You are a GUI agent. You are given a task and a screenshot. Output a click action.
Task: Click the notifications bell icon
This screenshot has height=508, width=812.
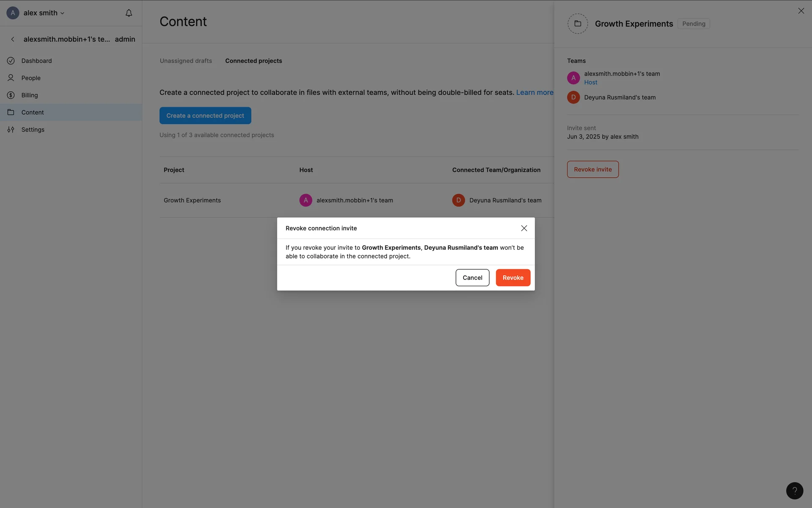tap(129, 13)
